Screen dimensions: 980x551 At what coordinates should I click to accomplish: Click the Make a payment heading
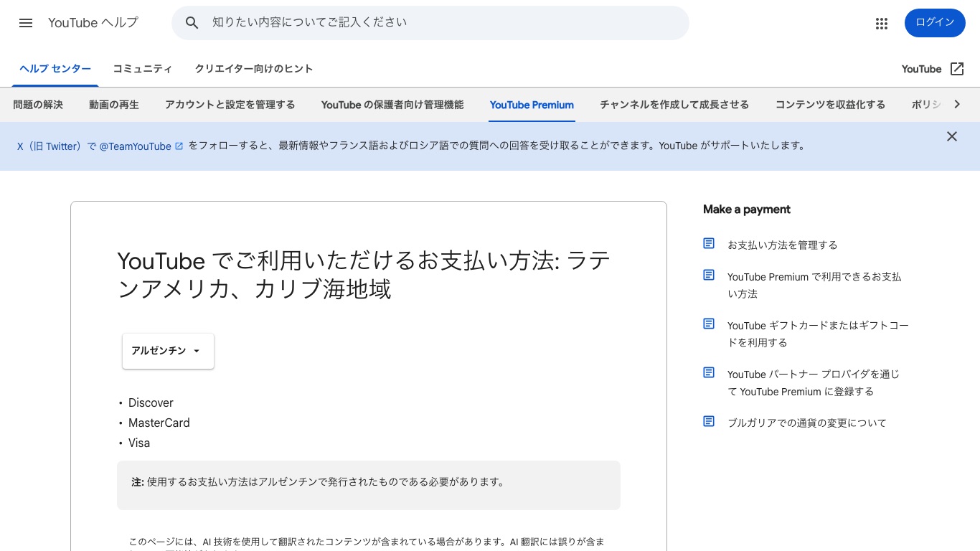point(747,209)
